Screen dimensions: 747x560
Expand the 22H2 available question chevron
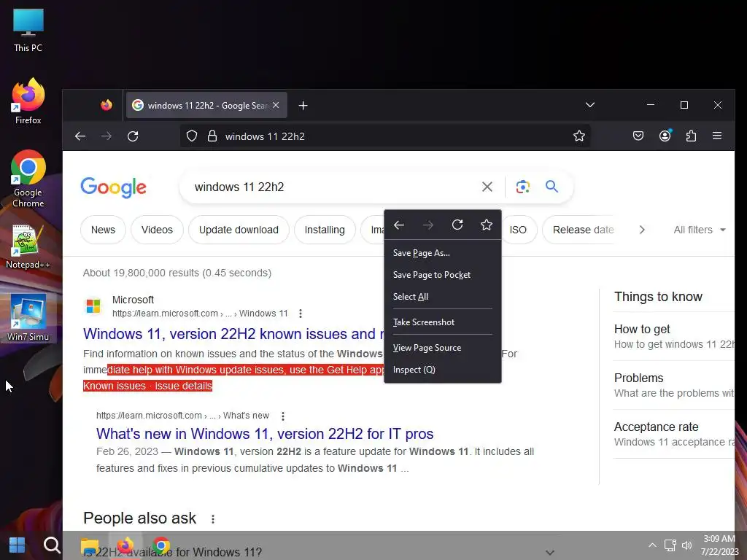[550, 553]
